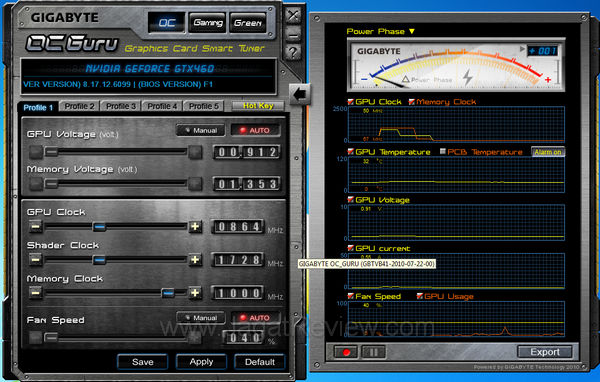Open the help question mark button

coord(293,52)
